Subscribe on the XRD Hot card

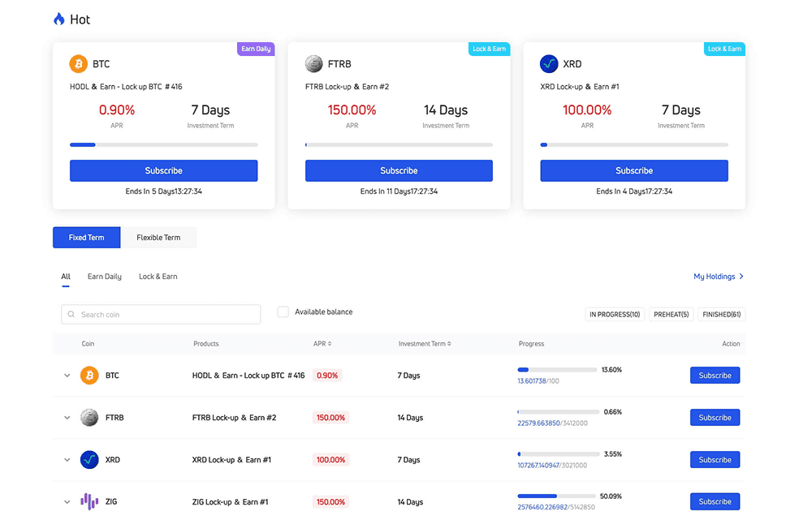click(634, 170)
